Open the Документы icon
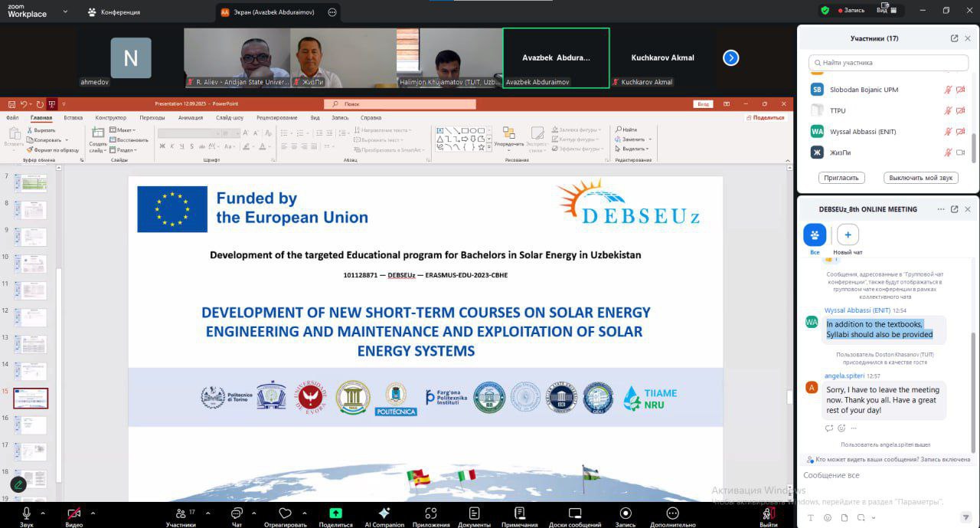 tap(474, 513)
